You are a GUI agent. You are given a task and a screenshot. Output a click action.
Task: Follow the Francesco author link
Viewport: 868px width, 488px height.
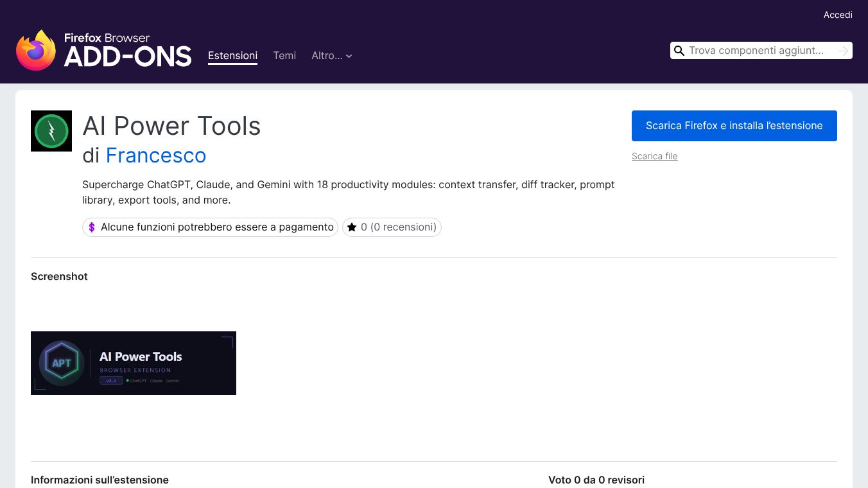click(156, 155)
